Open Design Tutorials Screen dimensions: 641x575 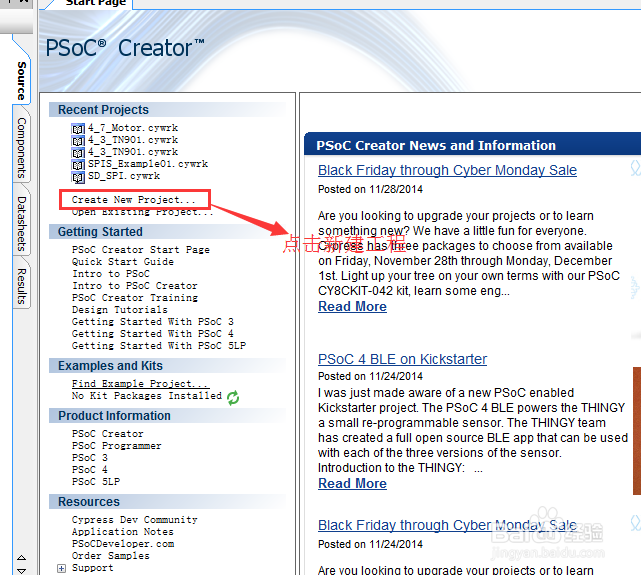(x=120, y=310)
